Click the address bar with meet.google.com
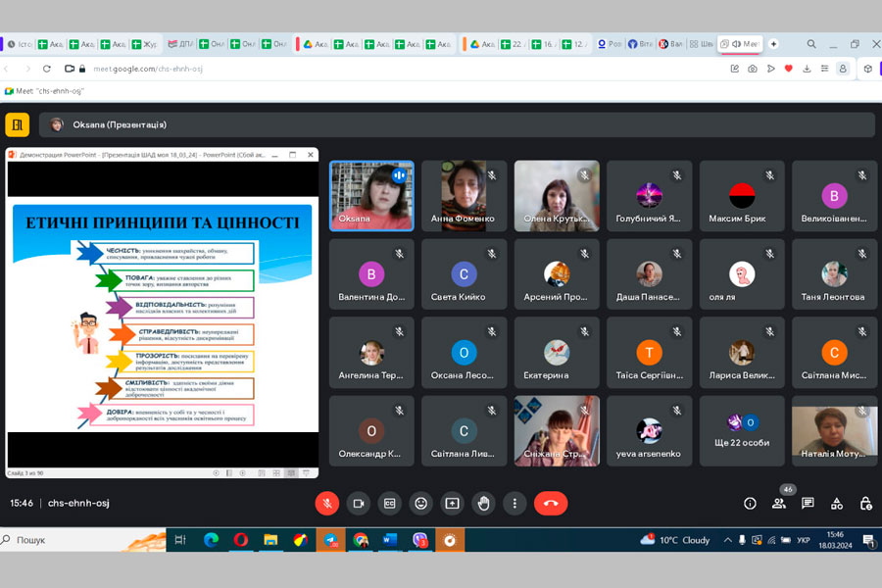Viewport: 882px width, 588px height. click(392, 69)
